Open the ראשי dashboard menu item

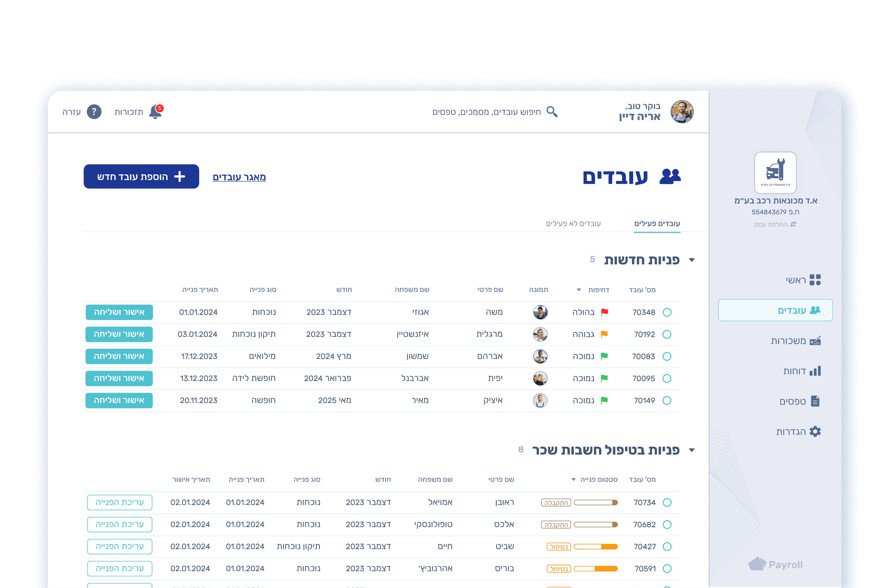tap(803, 280)
